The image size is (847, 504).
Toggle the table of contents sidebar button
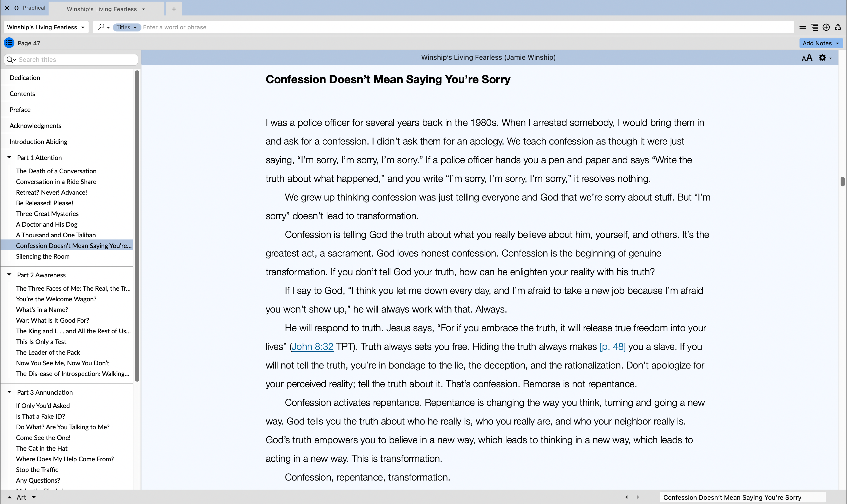[x=9, y=43]
